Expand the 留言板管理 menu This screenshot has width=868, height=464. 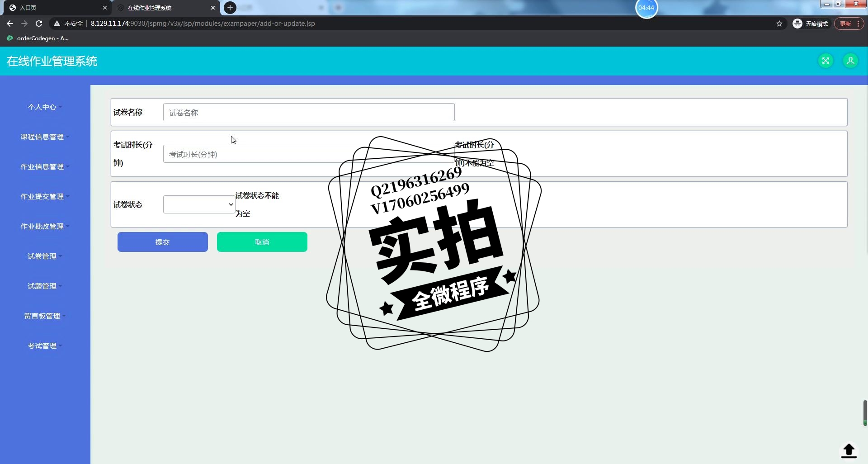point(45,316)
